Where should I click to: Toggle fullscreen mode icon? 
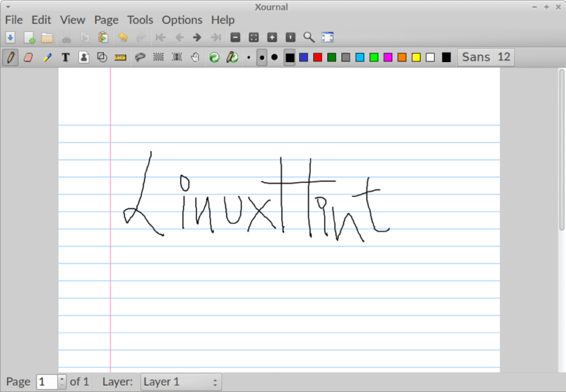click(x=328, y=37)
